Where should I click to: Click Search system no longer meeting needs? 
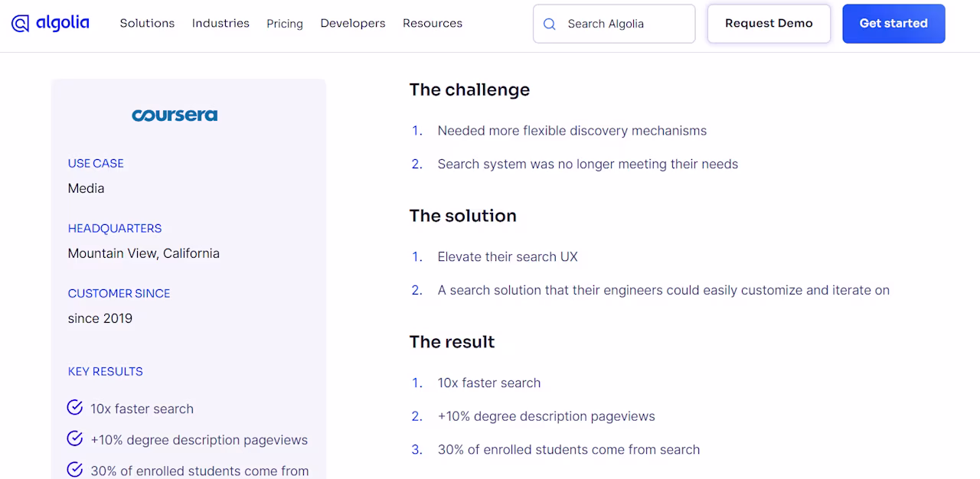point(588,164)
